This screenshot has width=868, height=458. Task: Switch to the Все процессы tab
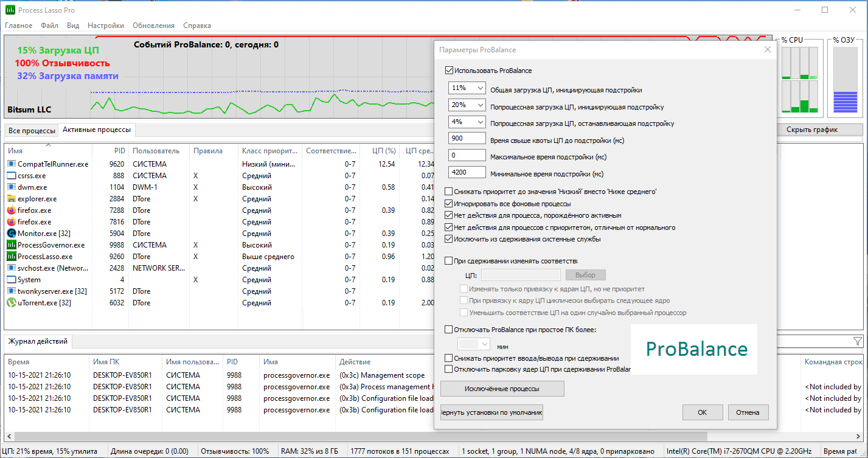pos(31,131)
